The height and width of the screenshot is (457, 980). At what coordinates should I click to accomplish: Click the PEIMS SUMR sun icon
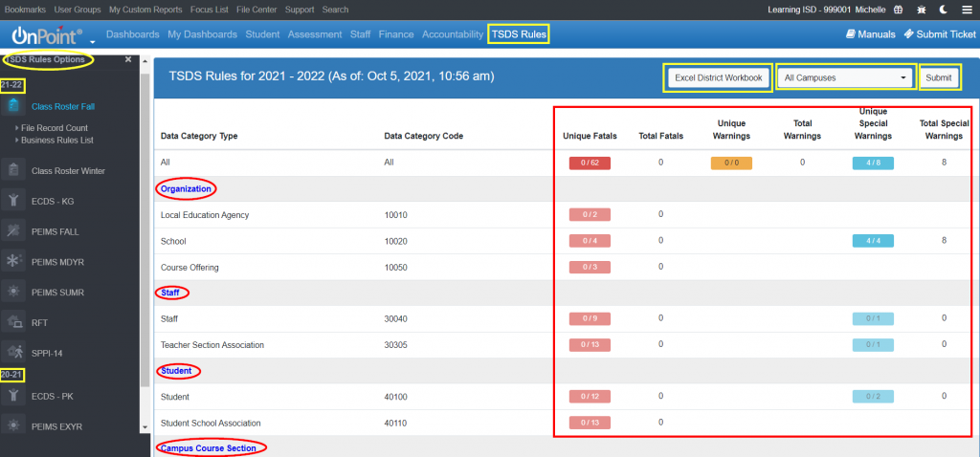(x=13, y=293)
